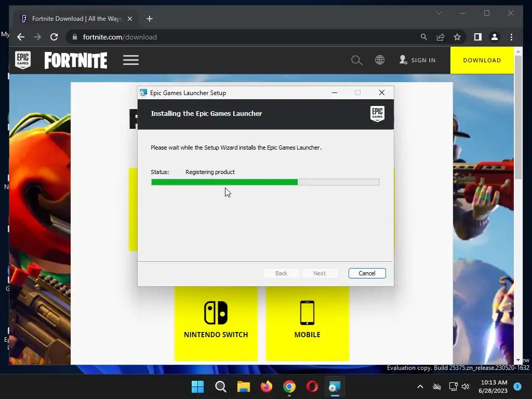Open the language globe icon
Viewport: 532px width, 399px height.
click(x=380, y=60)
